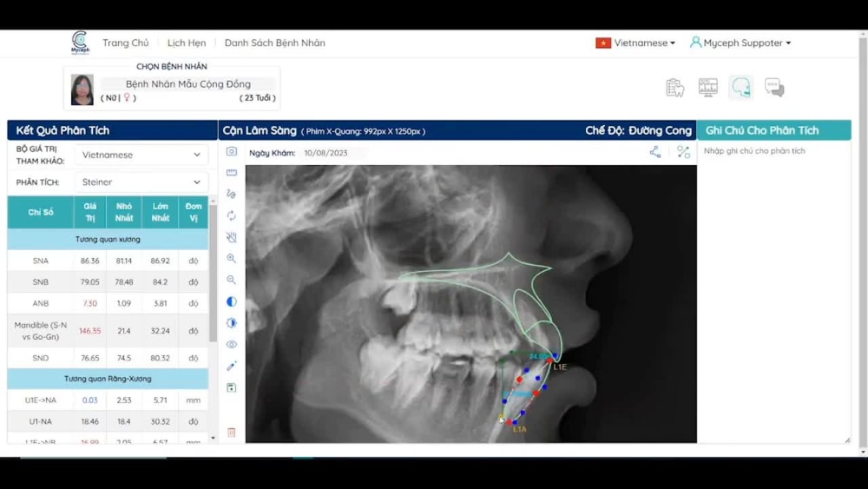
Task: Click the Myceph logo
Action: click(80, 43)
